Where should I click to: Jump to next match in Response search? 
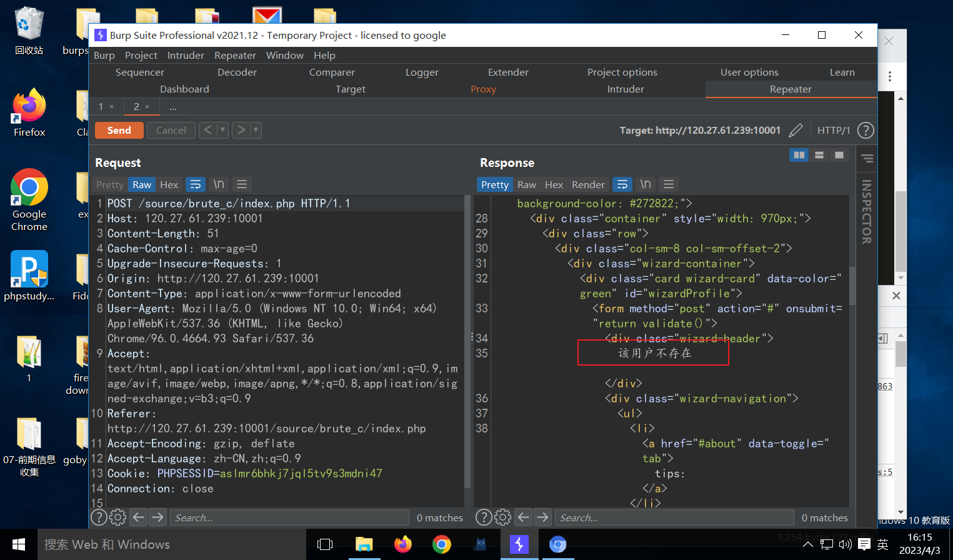pyautogui.click(x=543, y=517)
